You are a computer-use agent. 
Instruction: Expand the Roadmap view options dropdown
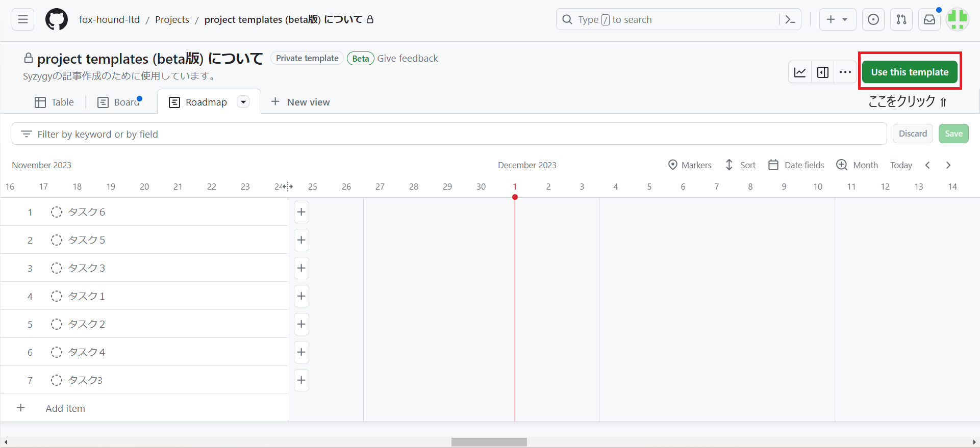[x=243, y=102]
